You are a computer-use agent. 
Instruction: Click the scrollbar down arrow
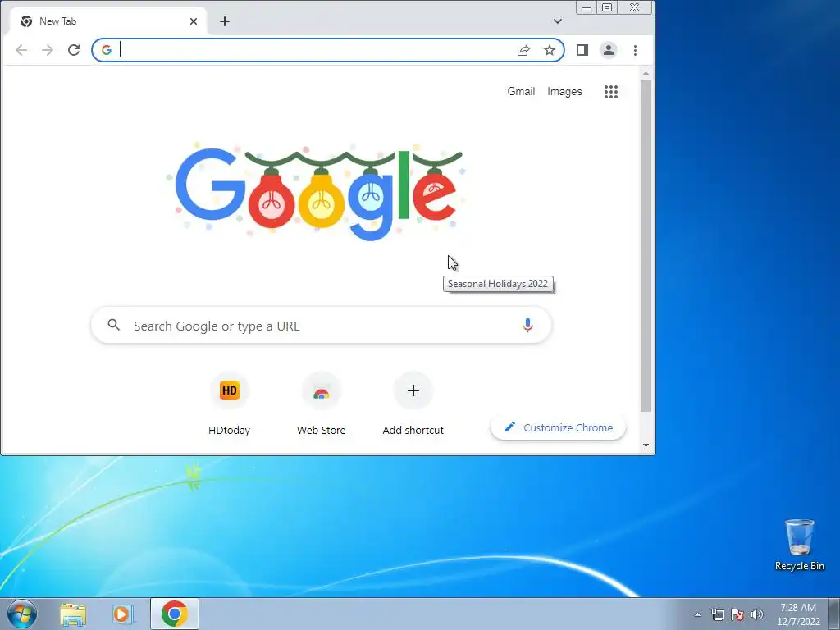coord(646,445)
